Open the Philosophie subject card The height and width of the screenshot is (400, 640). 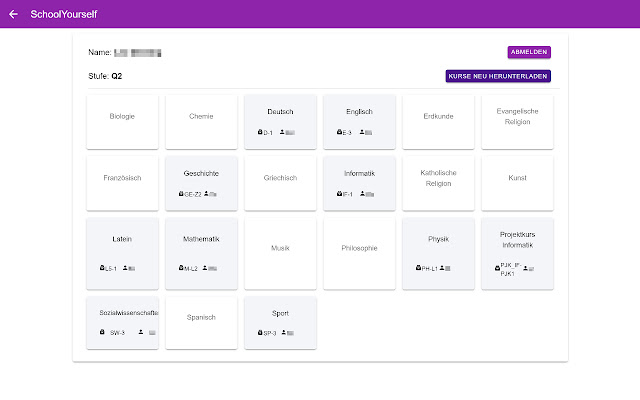pyautogui.click(x=359, y=253)
